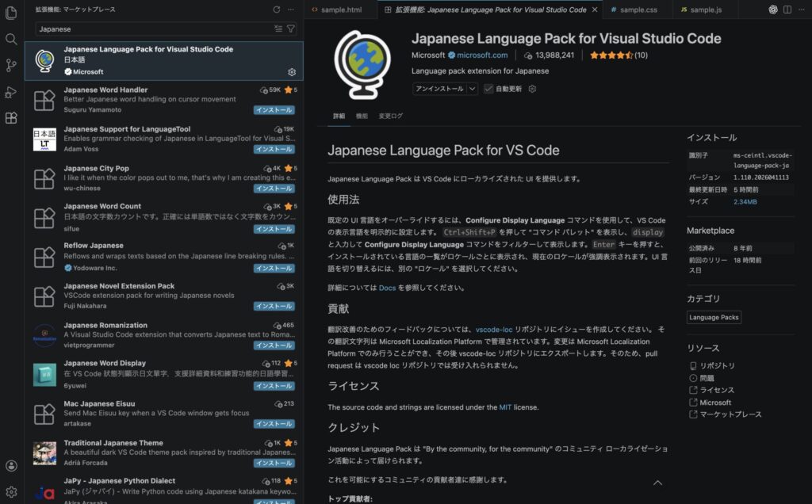Select the 変更ログ changelog tab

[390, 116]
